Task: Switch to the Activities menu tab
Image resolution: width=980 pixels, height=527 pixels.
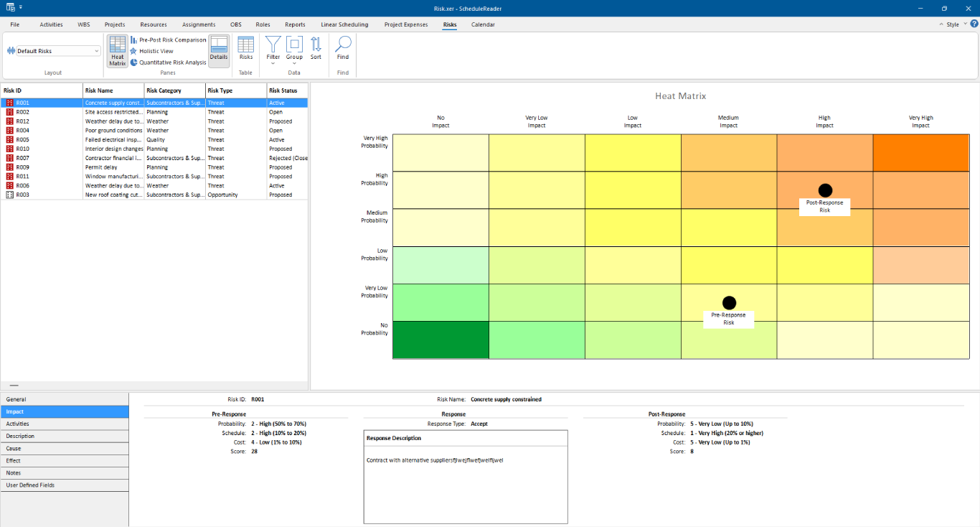Action: point(51,24)
